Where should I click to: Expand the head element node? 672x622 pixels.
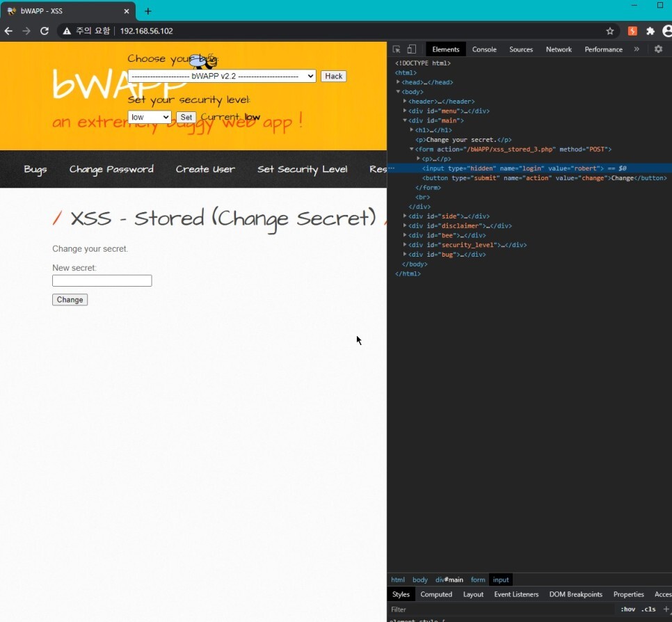point(398,82)
